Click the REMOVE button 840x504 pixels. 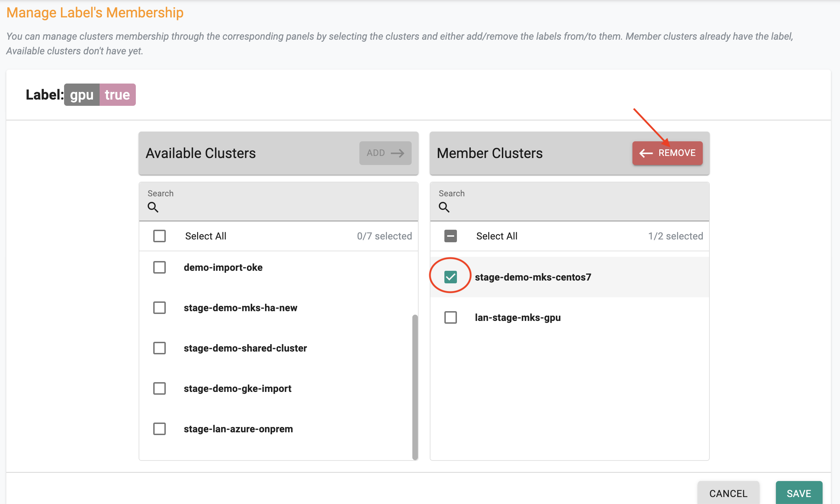pyautogui.click(x=667, y=153)
